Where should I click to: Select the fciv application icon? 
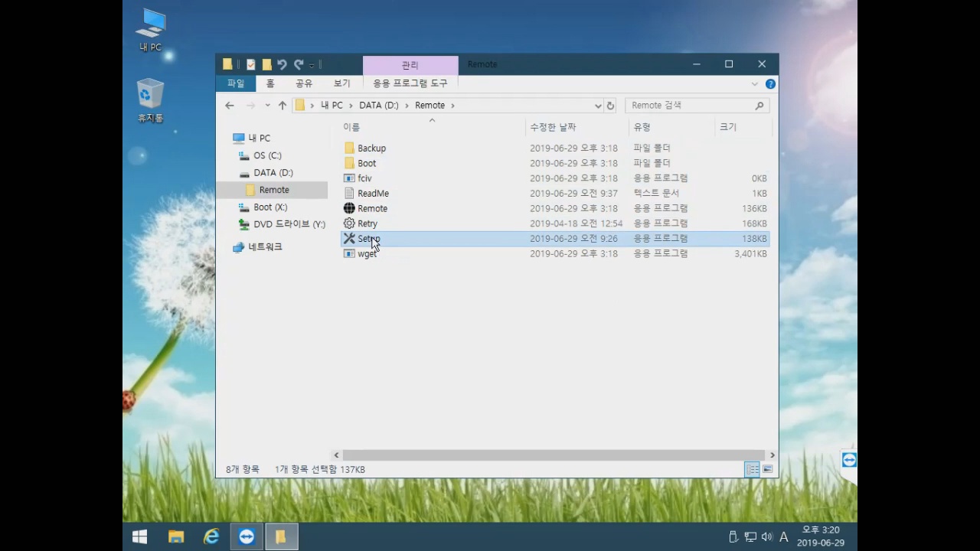point(349,178)
